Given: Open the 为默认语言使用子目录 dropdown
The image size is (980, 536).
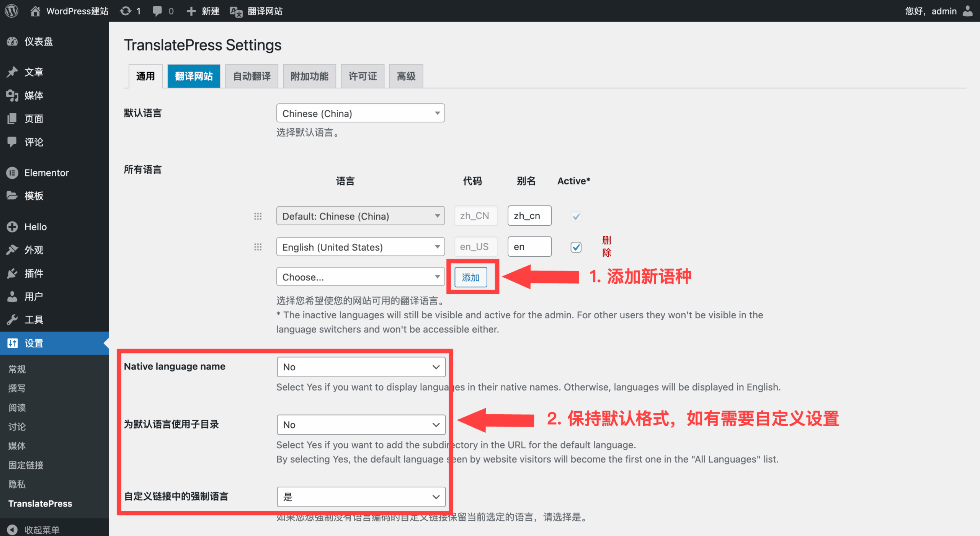Looking at the screenshot, I should [361, 425].
